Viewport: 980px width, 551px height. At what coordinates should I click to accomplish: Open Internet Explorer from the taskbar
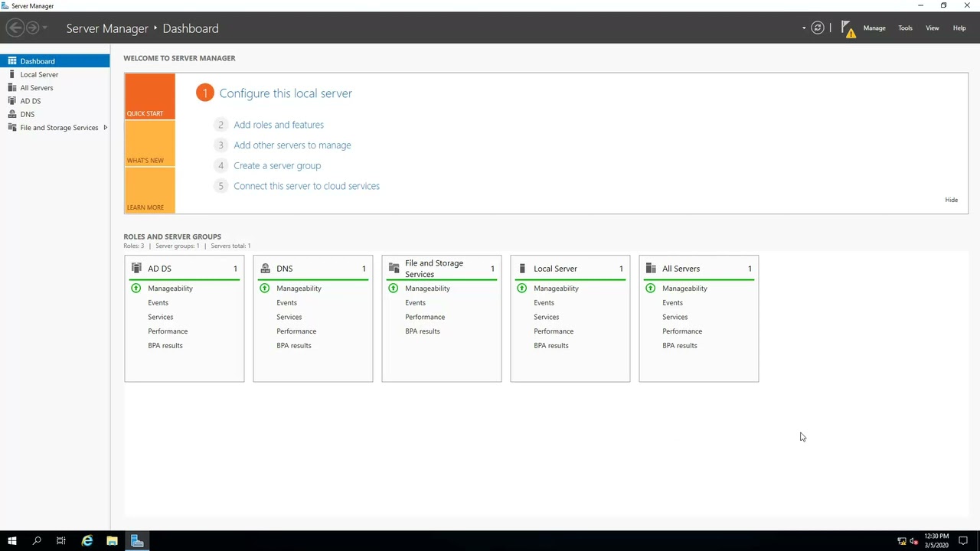[87, 541]
